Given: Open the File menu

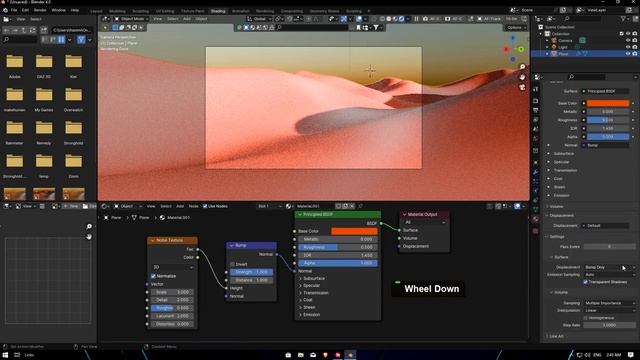Looking at the screenshot, I should [x=14, y=10].
